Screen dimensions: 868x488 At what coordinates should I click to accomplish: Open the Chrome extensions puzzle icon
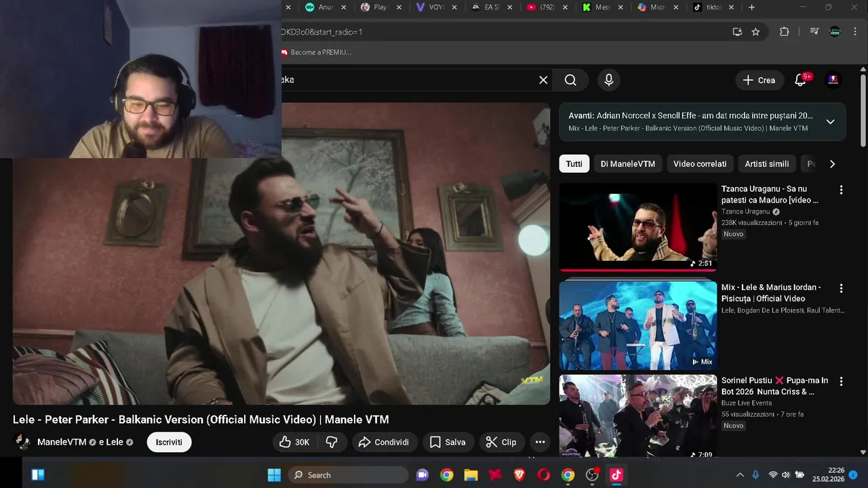[785, 32]
